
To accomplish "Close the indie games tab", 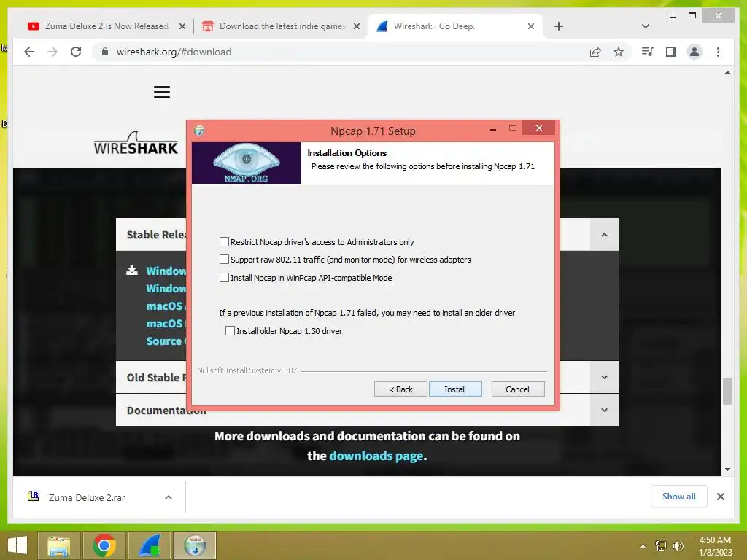I will point(356,26).
